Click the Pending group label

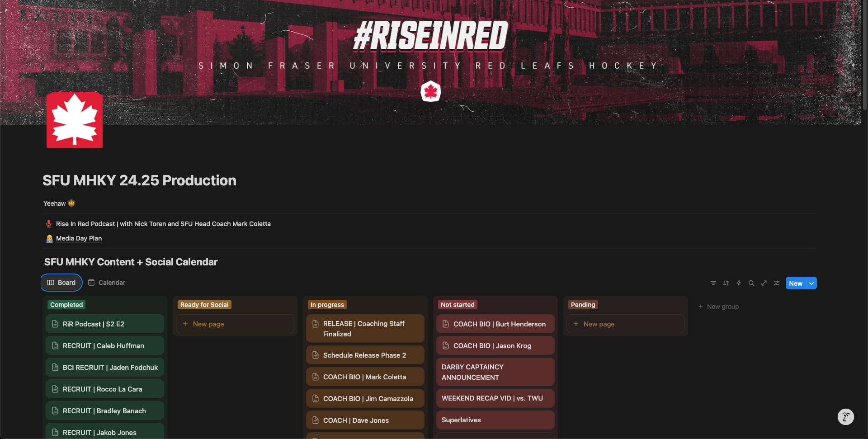coord(583,305)
